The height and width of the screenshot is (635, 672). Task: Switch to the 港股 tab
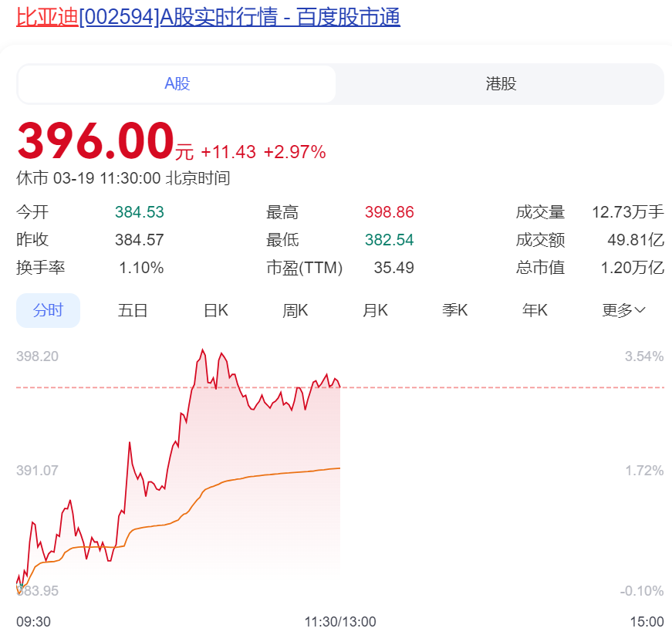(501, 84)
